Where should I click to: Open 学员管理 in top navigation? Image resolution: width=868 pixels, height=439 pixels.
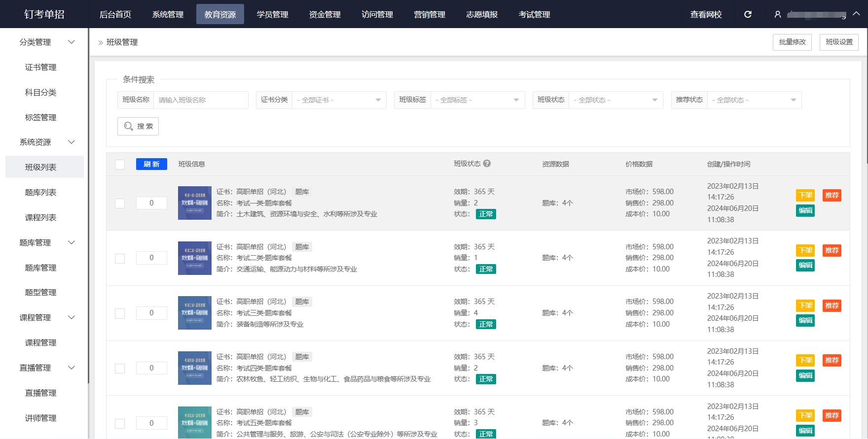[272, 14]
